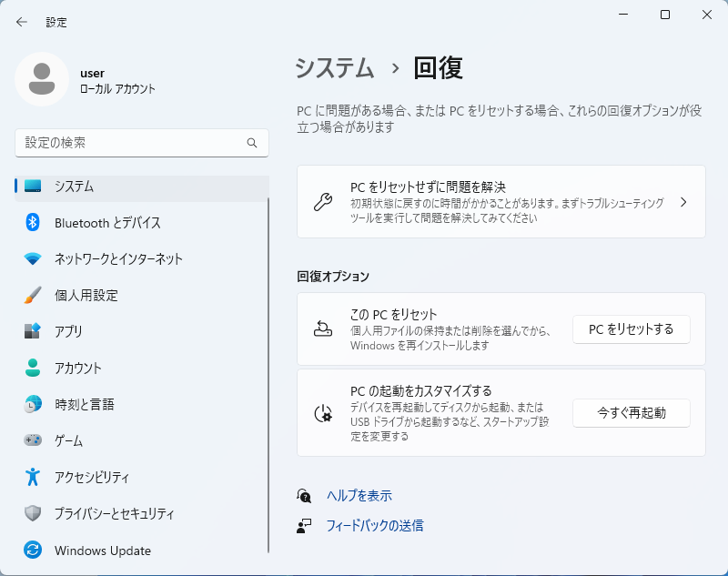728x576 pixels.
Task: Click the user profile avatar
Action: pyautogui.click(x=42, y=79)
